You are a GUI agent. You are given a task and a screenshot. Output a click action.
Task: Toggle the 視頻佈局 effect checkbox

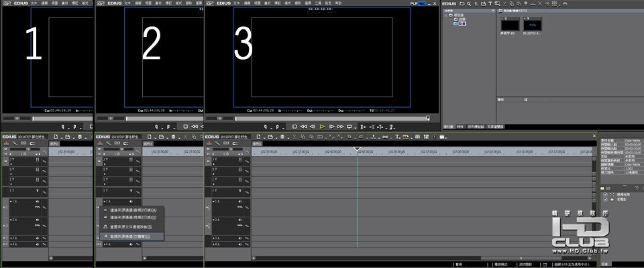(605, 194)
